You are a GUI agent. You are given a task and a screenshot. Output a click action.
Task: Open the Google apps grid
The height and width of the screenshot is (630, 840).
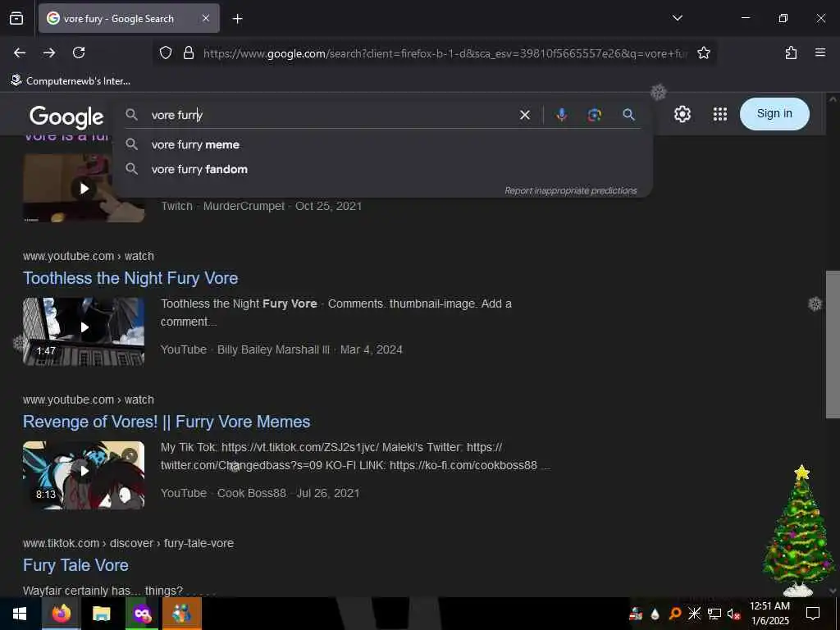coord(720,114)
